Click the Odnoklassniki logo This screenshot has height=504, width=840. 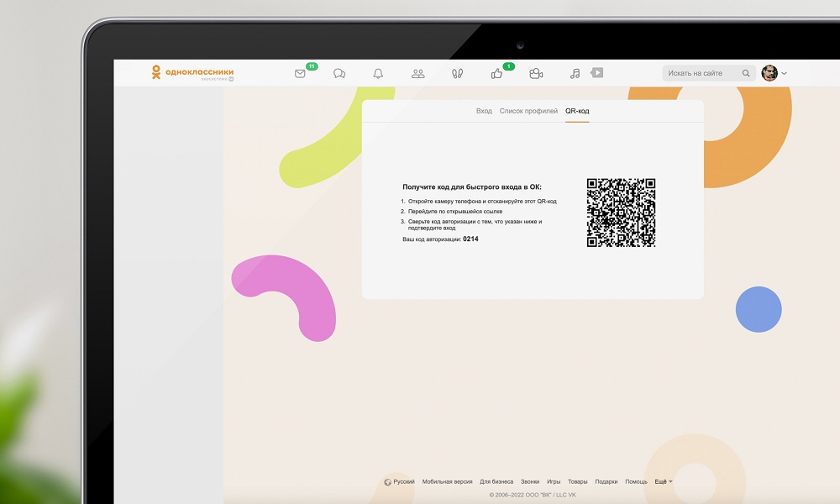(x=192, y=72)
